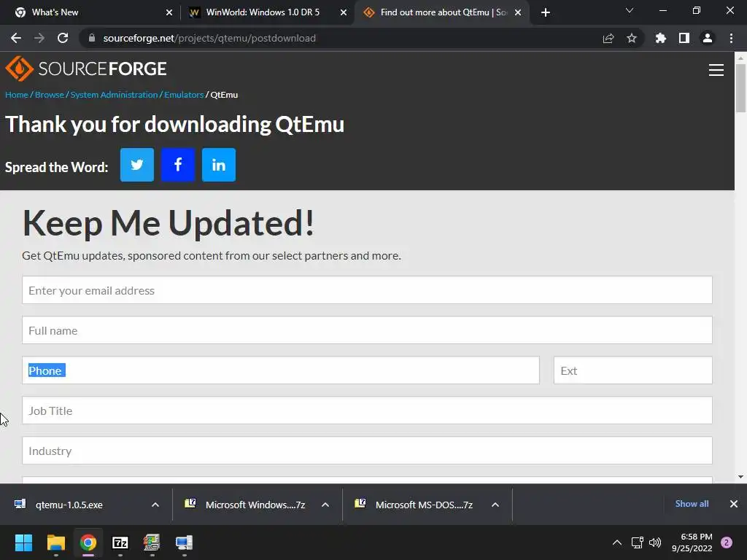Reload the current page
The image size is (747, 560).
(x=63, y=38)
